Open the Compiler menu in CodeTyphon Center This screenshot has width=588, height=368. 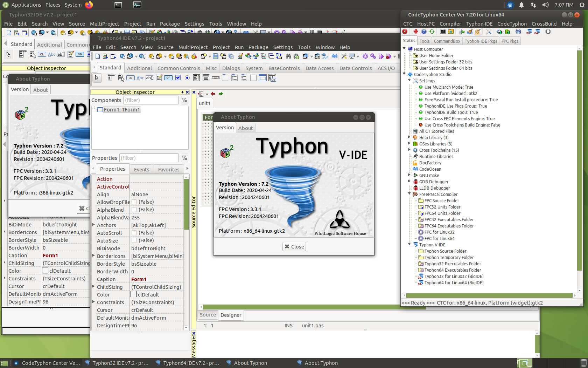click(x=450, y=24)
